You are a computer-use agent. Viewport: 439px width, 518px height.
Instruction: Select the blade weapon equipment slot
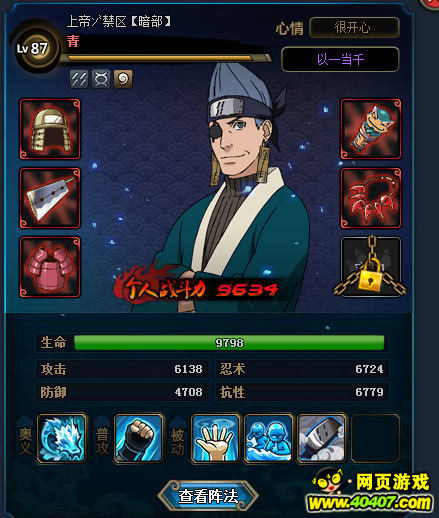coord(50,198)
